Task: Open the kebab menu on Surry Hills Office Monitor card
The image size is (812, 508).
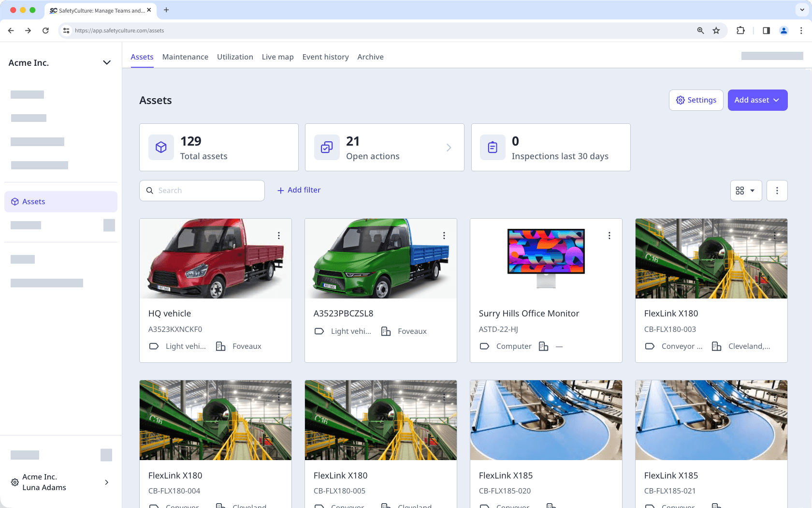Action: click(609, 235)
